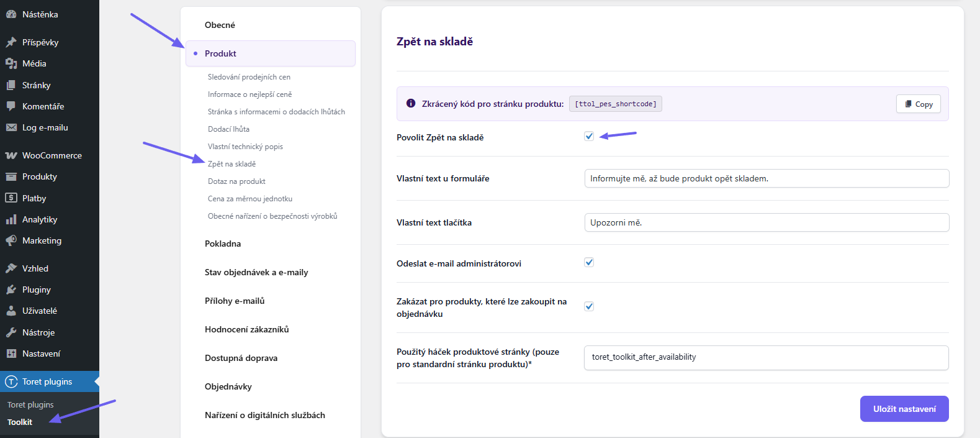980x438 pixels.
Task: Open the Hodnocení zákazníků section
Action: pyautogui.click(x=247, y=329)
